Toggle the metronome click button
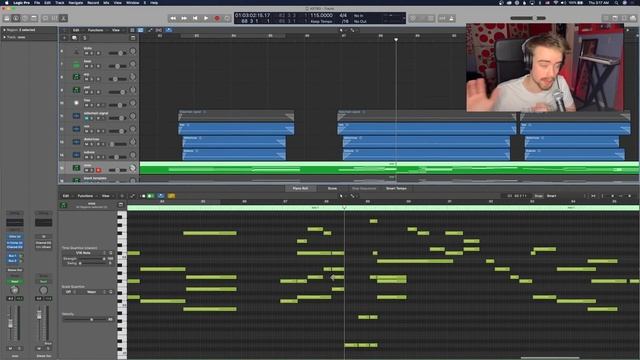 [451, 18]
